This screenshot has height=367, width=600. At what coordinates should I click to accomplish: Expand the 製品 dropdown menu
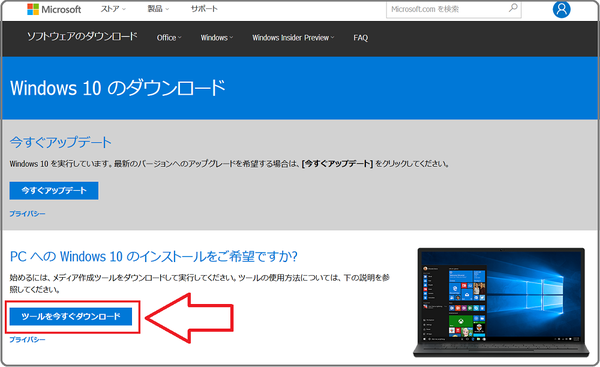tap(158, 9)
